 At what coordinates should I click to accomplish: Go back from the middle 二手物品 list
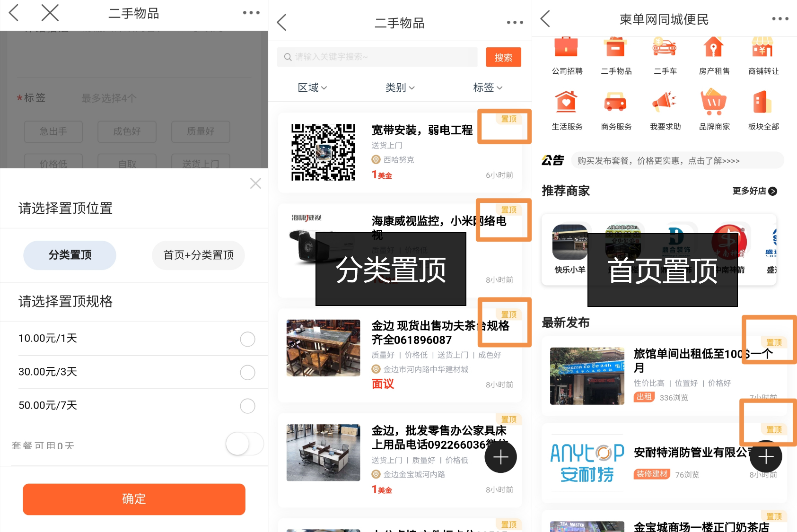coord(282,22)
